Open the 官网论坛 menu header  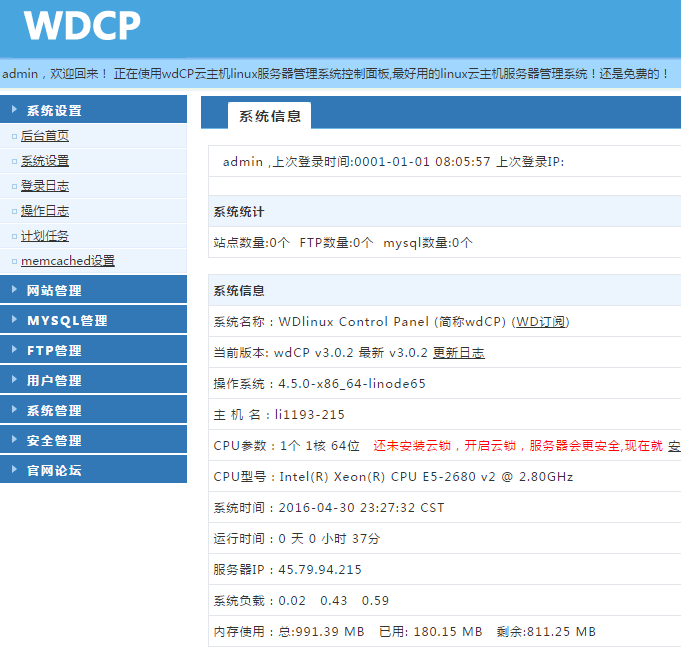(x=93, y=469)
